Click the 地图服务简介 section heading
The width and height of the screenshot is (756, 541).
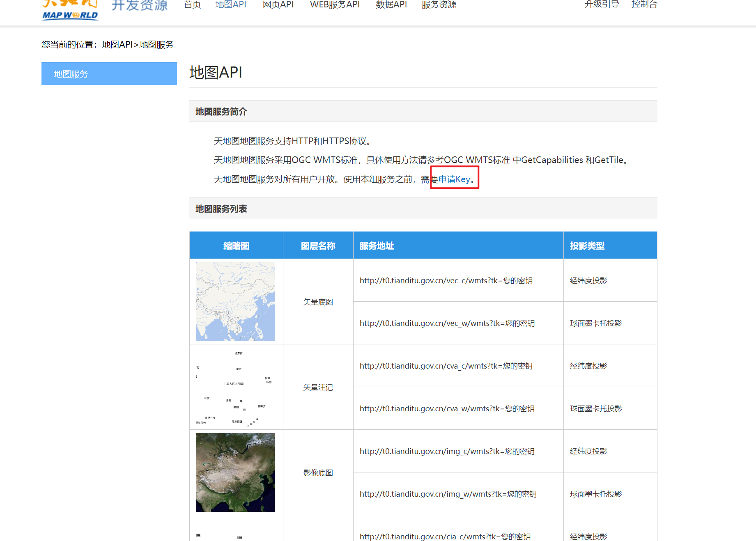(x=221, y=111)
